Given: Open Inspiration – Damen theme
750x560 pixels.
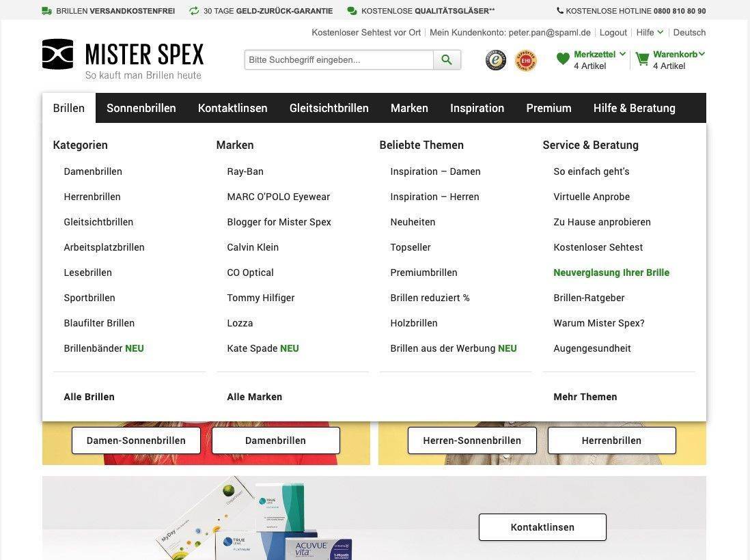Looking at the screenshot, I should coord(435,171).
